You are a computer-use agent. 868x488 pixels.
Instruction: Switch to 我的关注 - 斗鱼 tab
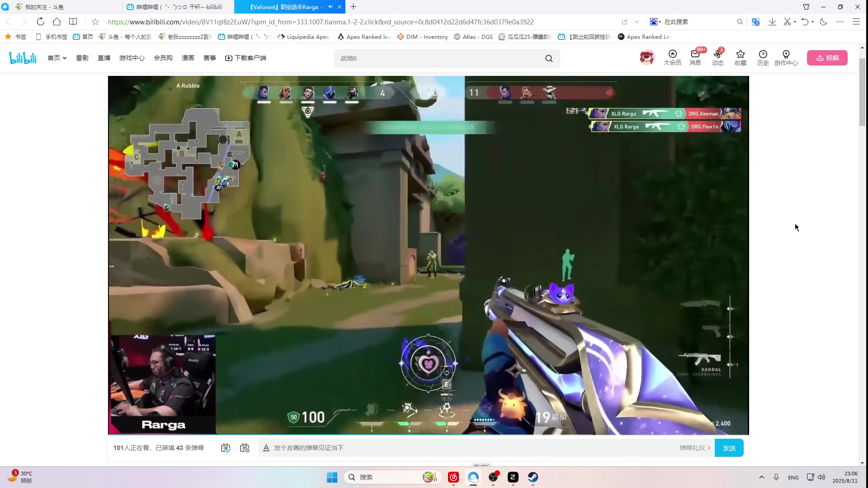click(61, 7)
